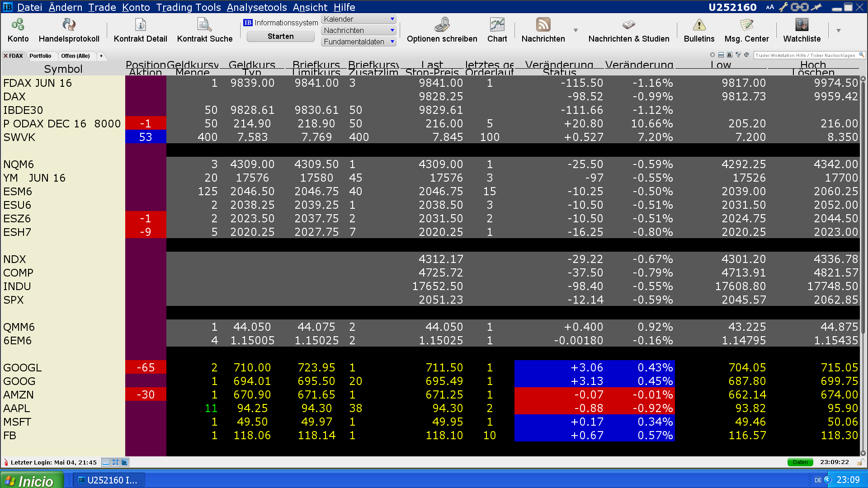Open the Watchliste icon
868x488 pixels.
pyautogui.click(x=802, y=25)
